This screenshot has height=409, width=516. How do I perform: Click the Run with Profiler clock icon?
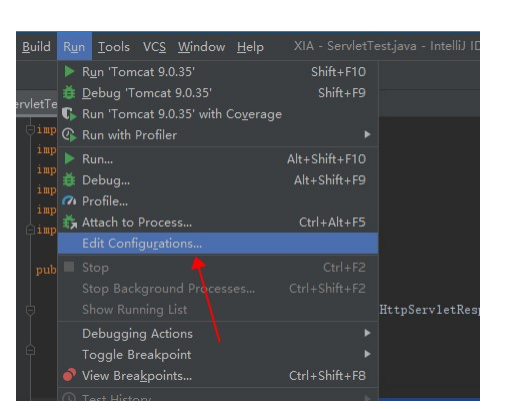coord(69,135)
